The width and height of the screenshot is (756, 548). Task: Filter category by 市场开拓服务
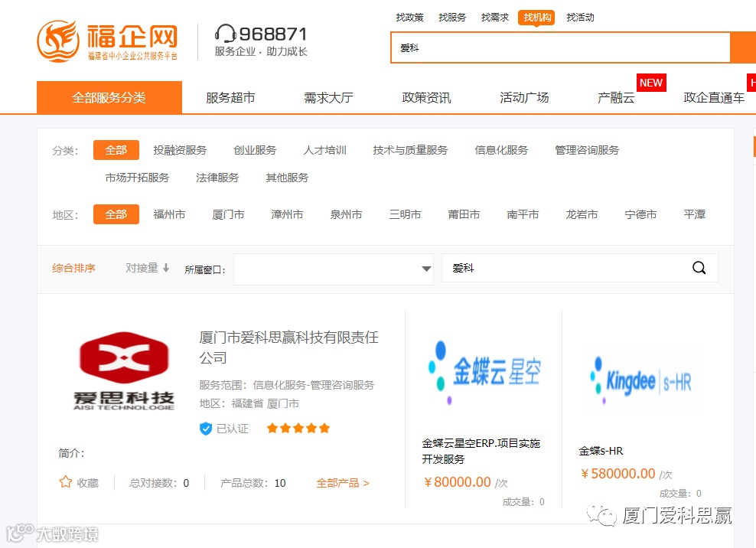tap(138, 178)
